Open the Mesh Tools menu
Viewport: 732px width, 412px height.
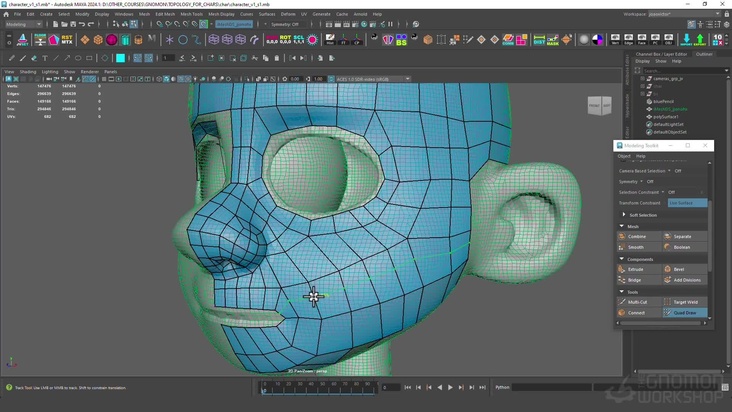[x=191, y=14]
